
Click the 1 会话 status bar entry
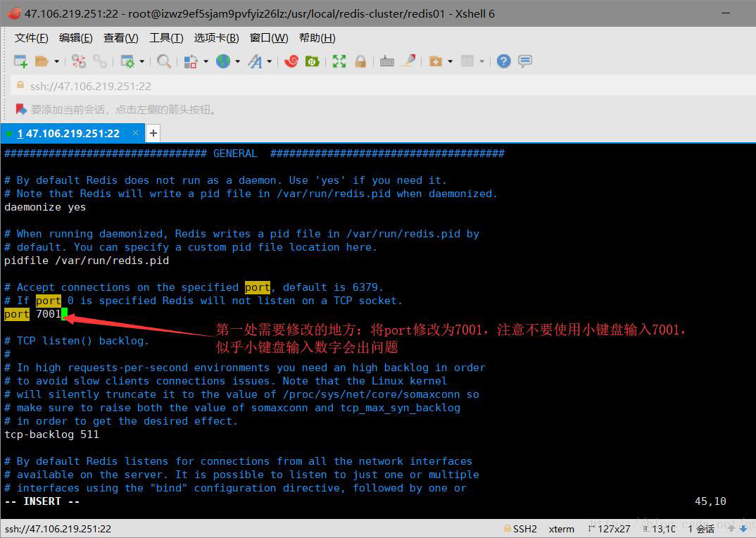(702, 529)
